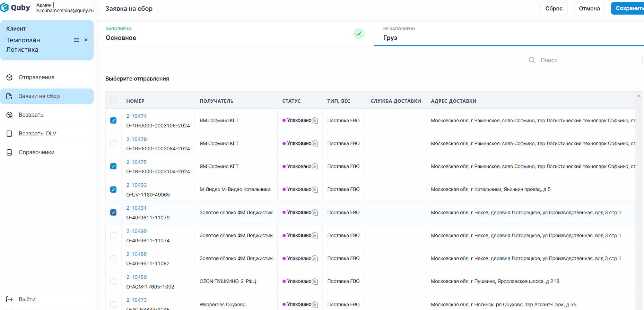The image size is (644, 310).
Task: Click recipient cell OZON ПУШКИНО_2_РФЦ
Action: click(x=228, y=282)
